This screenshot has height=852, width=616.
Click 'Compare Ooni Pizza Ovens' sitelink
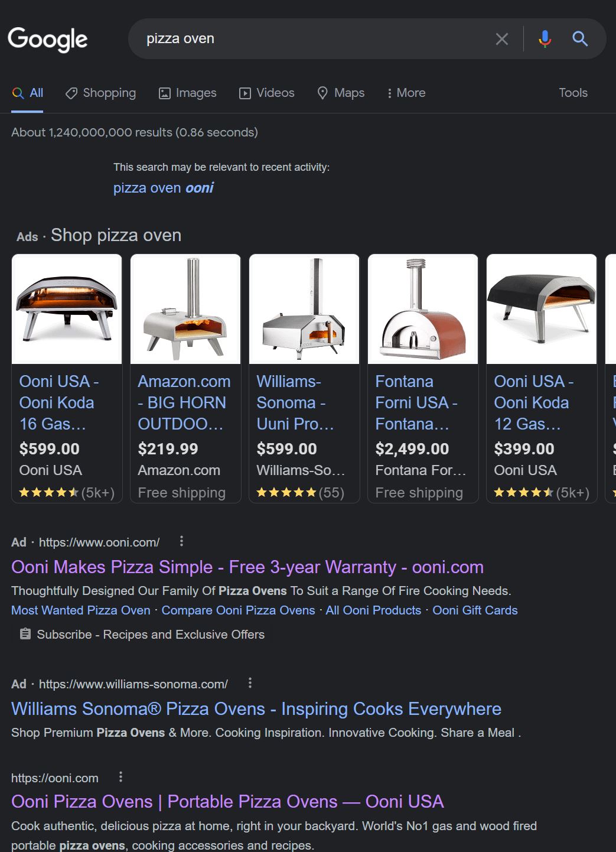coord(238,610)
